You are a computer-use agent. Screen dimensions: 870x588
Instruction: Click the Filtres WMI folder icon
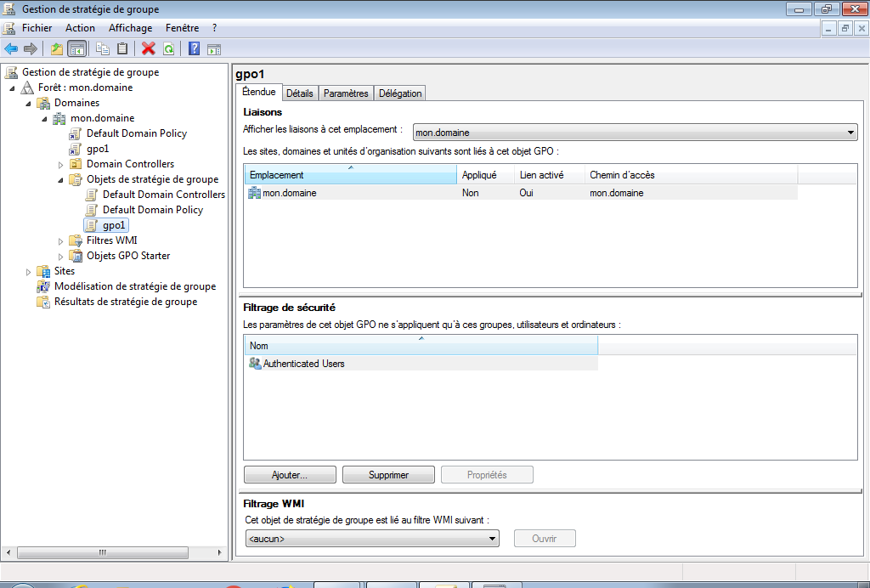coord(76,240)
